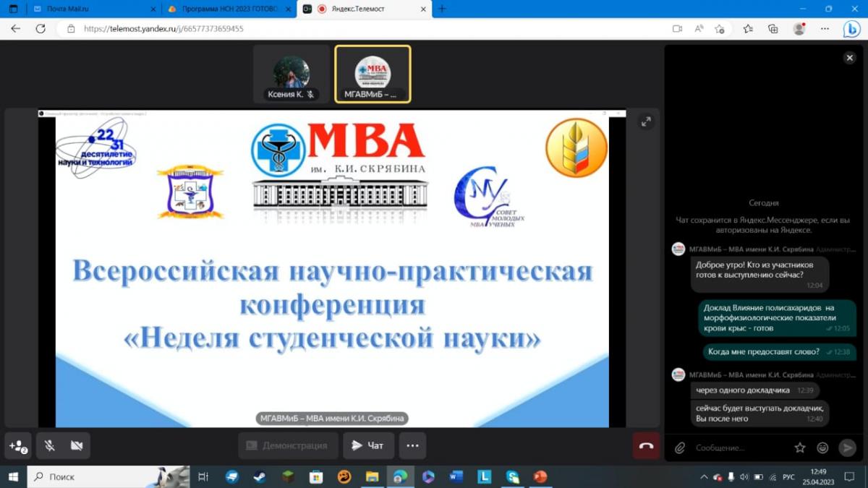The height and width of the screenshot is (488, 868).
Task: Open File Explorer from the taskbar
Action: tap(372, 476)
